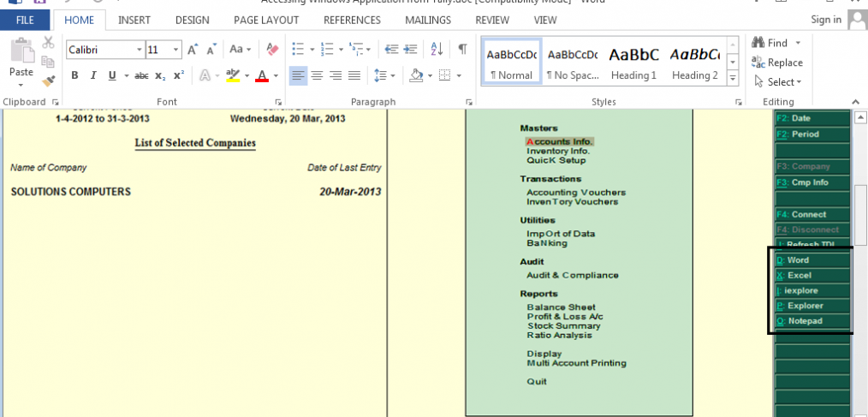Toggle Justify alignment
The height and width of the screenshot is (417, 868).
(x=354, y=75)
